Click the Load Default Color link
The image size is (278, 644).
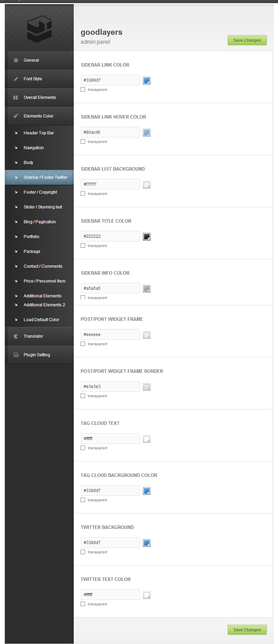click(41, 320)
